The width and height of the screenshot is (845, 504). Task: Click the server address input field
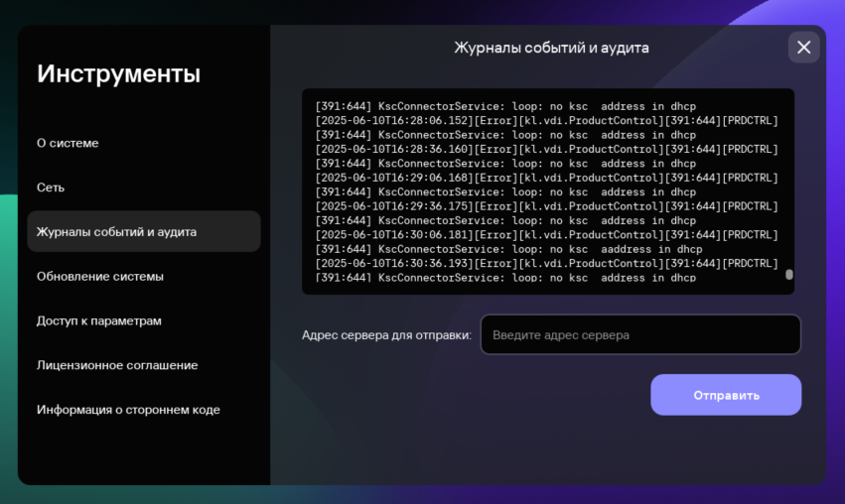coord(640,335)
